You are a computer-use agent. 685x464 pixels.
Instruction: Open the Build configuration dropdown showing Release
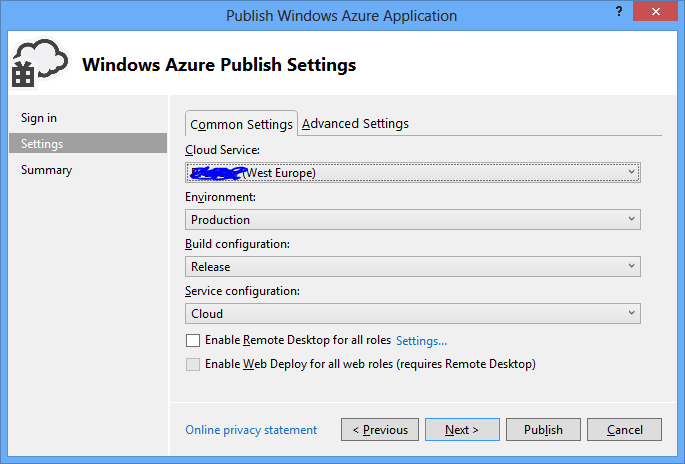[x=413, y=267]
